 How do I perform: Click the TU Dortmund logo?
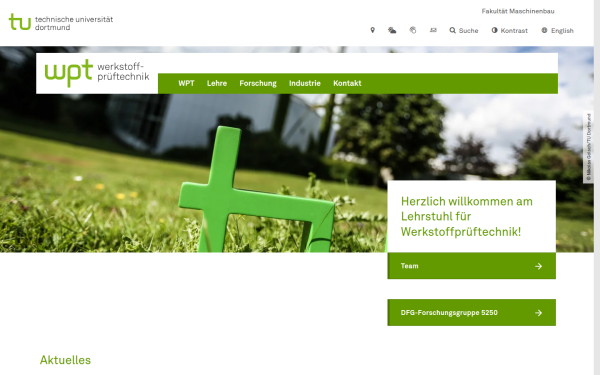[61, 22]
